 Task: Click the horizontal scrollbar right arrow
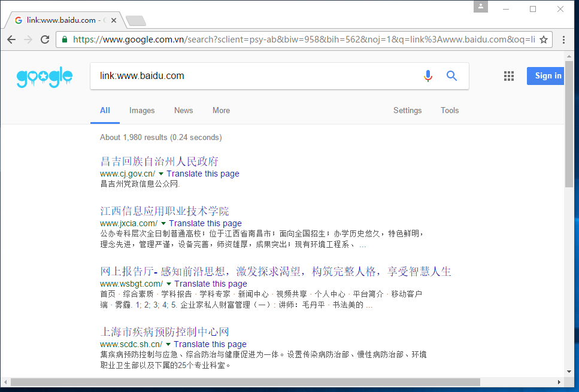coord(559,382)
